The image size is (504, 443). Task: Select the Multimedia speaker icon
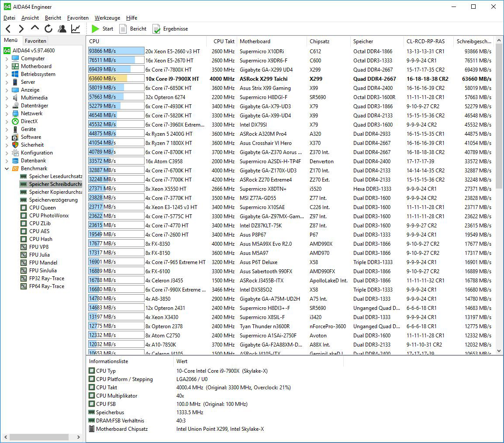tap(15, 98)
